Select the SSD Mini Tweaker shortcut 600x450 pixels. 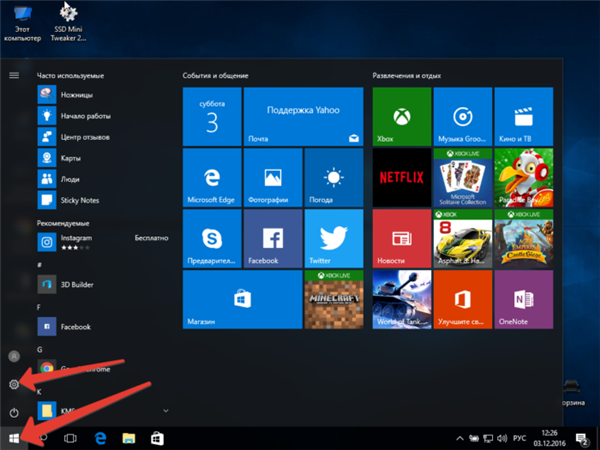[68, 23]
